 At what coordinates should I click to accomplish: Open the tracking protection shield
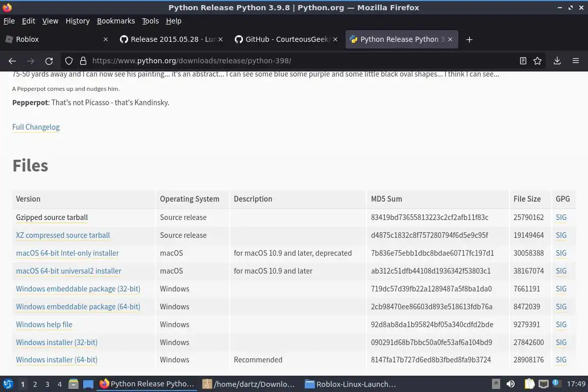(x=68, y=61)
